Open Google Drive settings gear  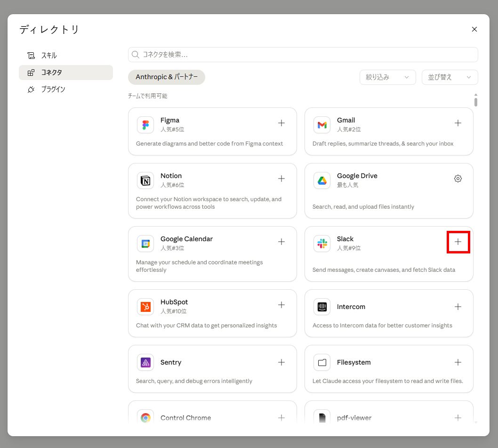click(458, 179)
